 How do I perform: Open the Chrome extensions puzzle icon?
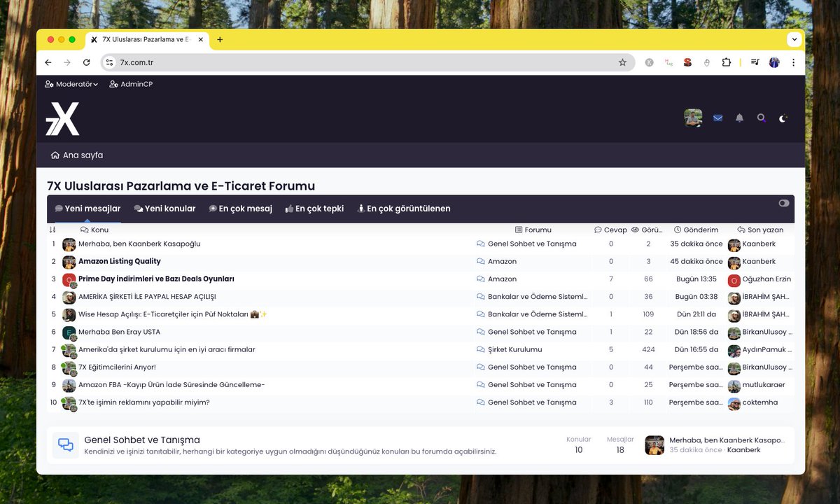(x=726, y=62)
